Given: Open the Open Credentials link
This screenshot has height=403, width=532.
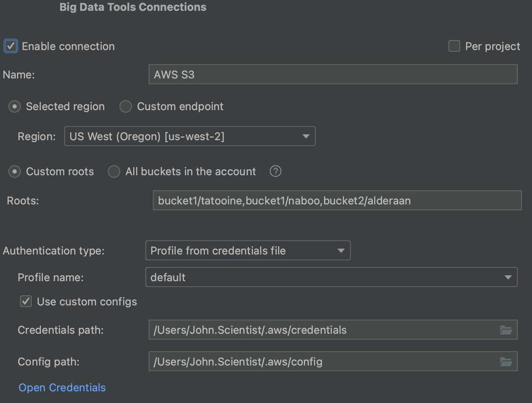Looking at the screenshot, I should pos(62,388).
